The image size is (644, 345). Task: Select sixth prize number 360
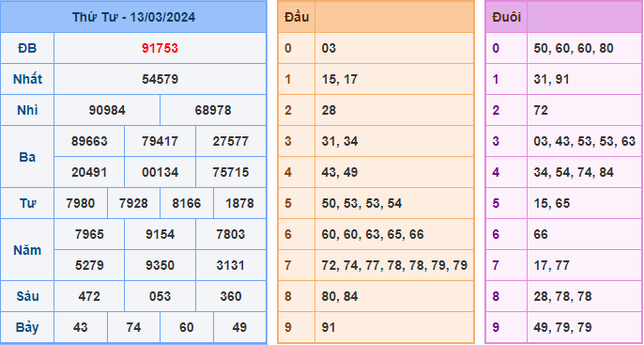[x=230, y=296]
